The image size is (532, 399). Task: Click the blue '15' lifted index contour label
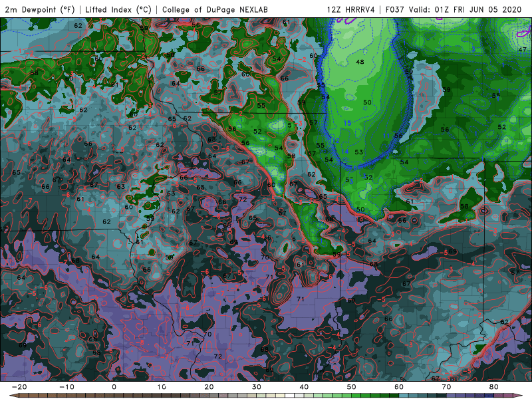tap(347, 123)
